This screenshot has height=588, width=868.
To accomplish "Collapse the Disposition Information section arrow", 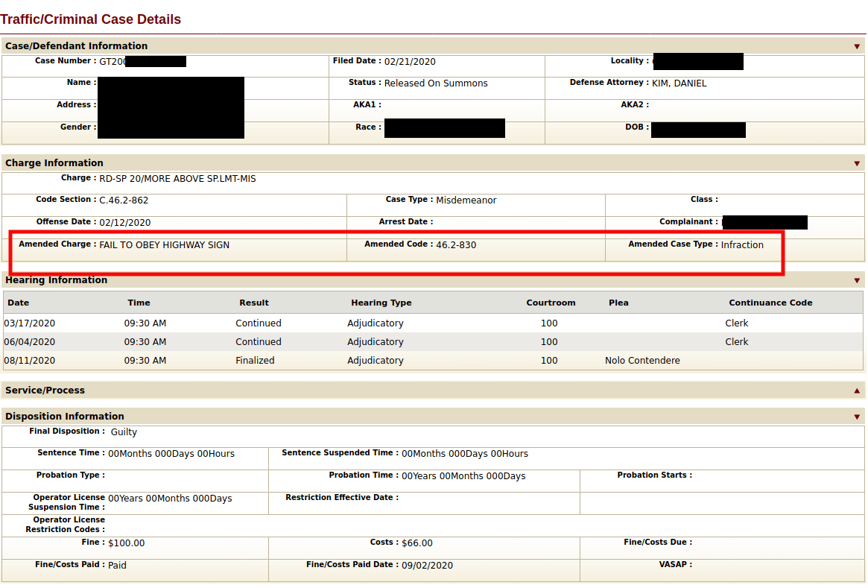I will pos(856,417).
